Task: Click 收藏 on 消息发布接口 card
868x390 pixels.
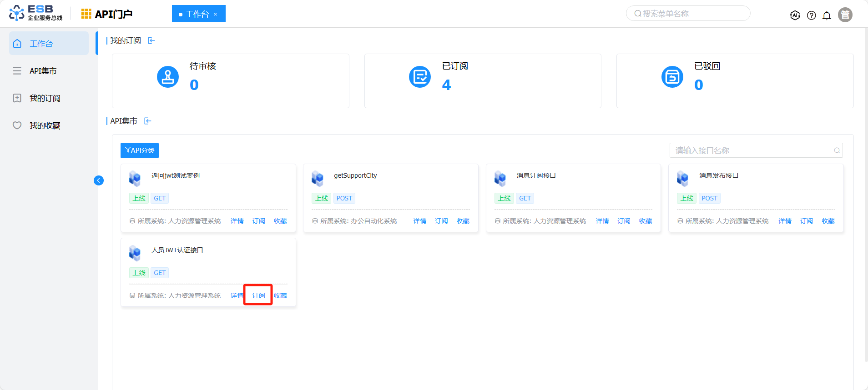Action: (x=828, y=221)
